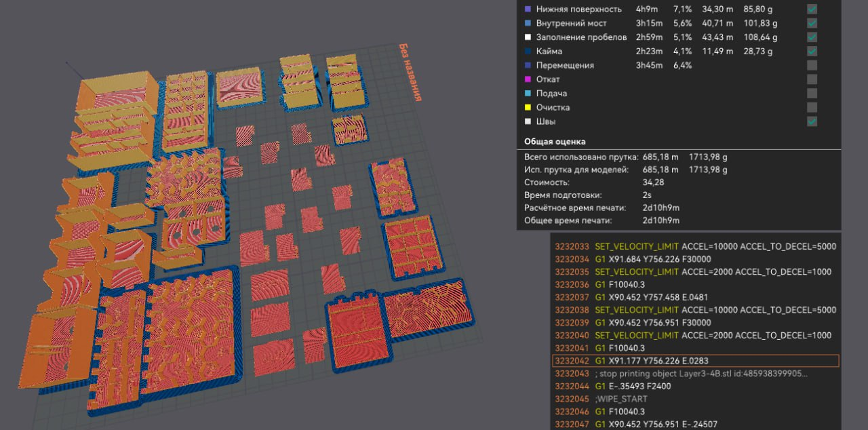Enable the Очистка wipe checkbox

coord(812,107)
